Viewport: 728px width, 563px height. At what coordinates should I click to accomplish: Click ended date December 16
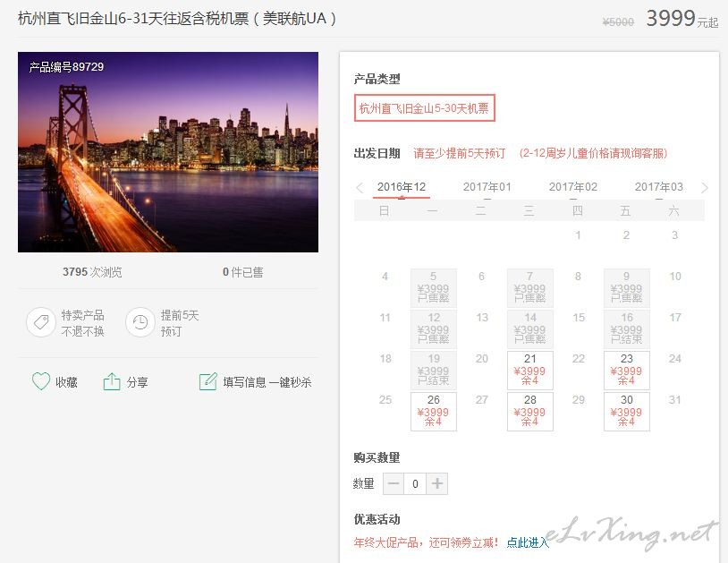pos(626,329)
